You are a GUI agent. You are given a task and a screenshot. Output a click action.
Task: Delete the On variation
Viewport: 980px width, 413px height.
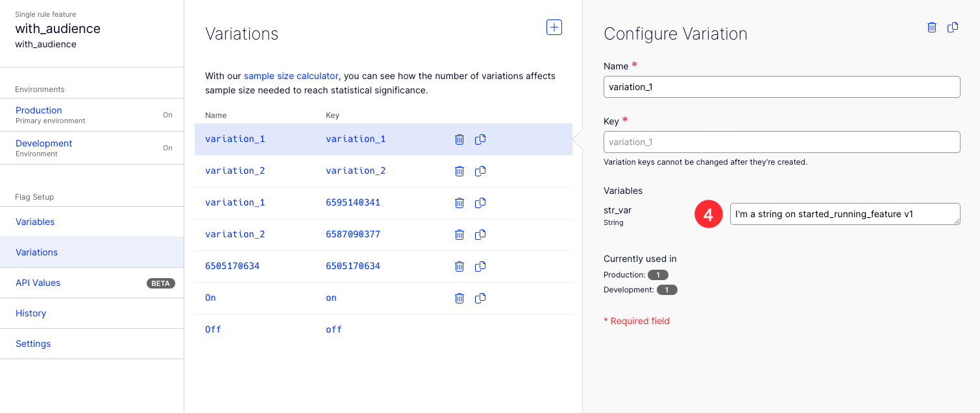point(459,298)
